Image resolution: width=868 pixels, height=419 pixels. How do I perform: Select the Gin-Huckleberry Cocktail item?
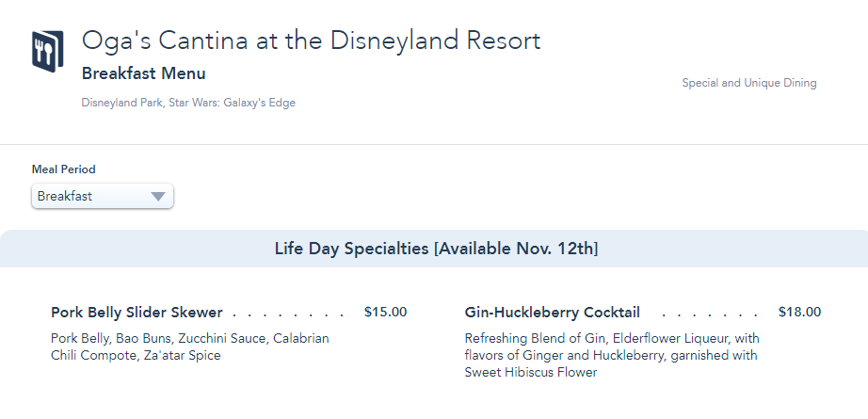[552, 313]
